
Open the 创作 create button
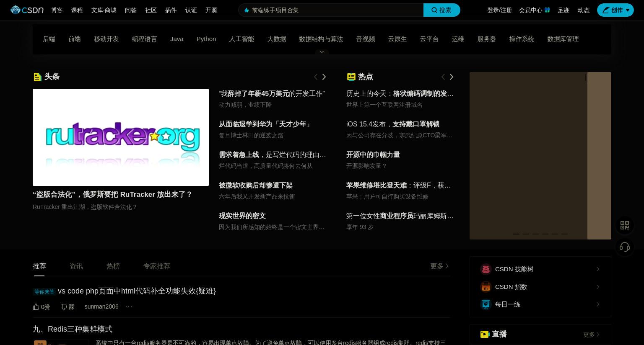pyautogui.click(x=615, y=10)
